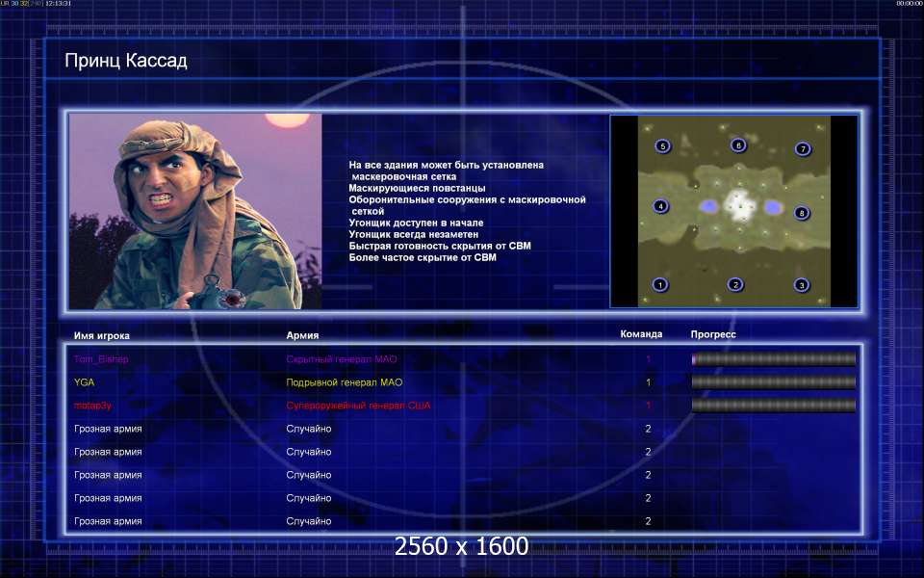Screen dimensions: 924x578
Task: Click the center white area of minimap
Action: pos(739,205)
